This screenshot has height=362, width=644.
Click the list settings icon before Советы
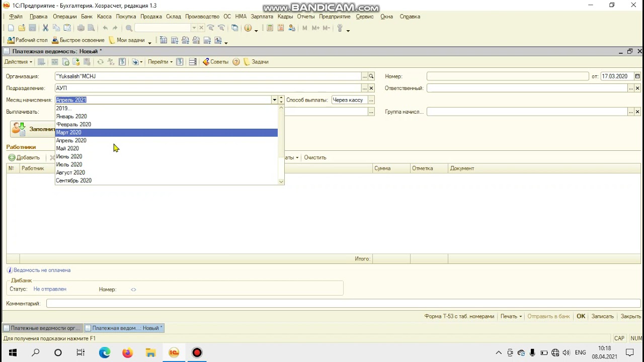pyautogui.click(x=193, y=62)
